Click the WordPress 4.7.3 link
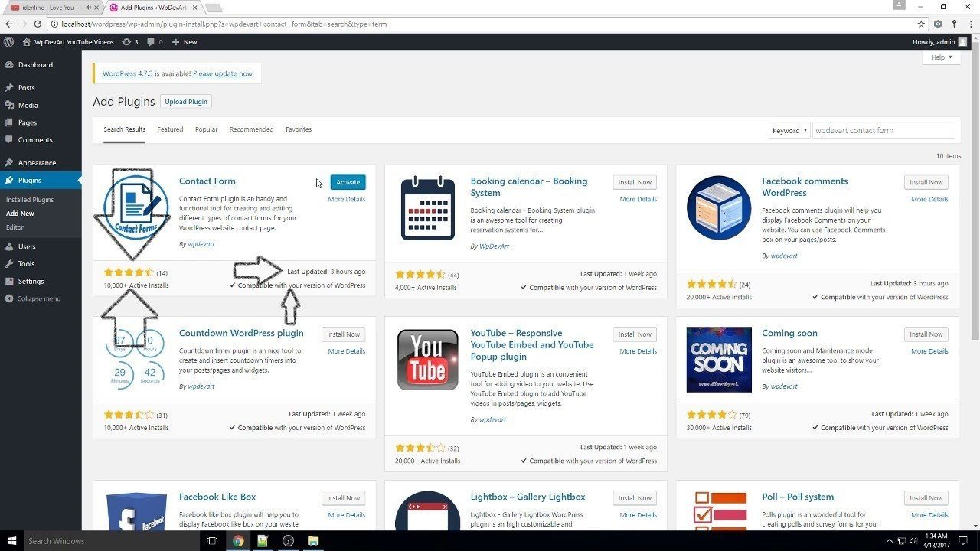The height and width of the screenshot is (551, 980). pyautogui.click(x=128, y=73)
